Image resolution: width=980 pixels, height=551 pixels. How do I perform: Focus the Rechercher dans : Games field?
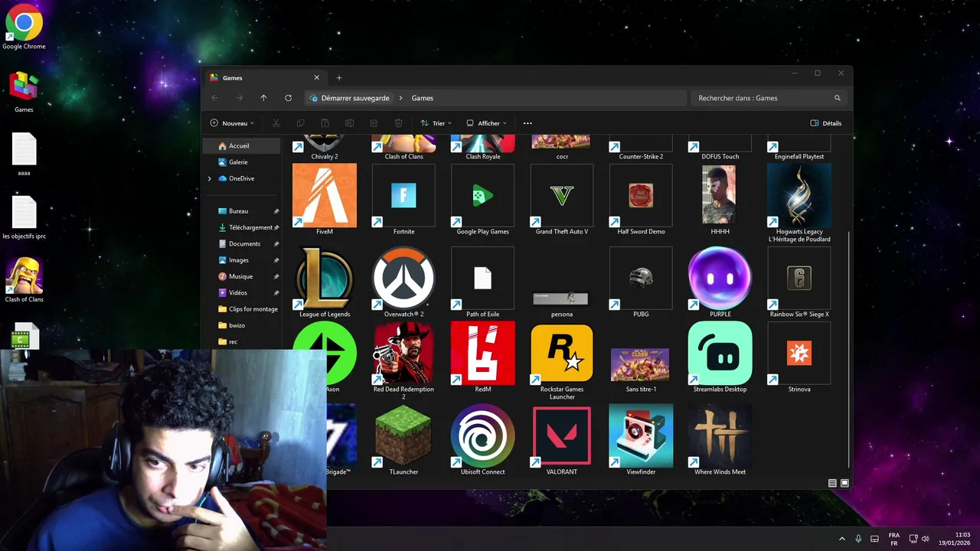pos(768,98)
